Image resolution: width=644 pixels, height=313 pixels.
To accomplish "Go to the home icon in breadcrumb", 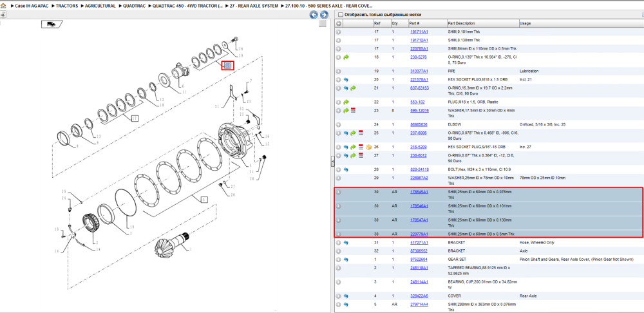I will 3,6.
